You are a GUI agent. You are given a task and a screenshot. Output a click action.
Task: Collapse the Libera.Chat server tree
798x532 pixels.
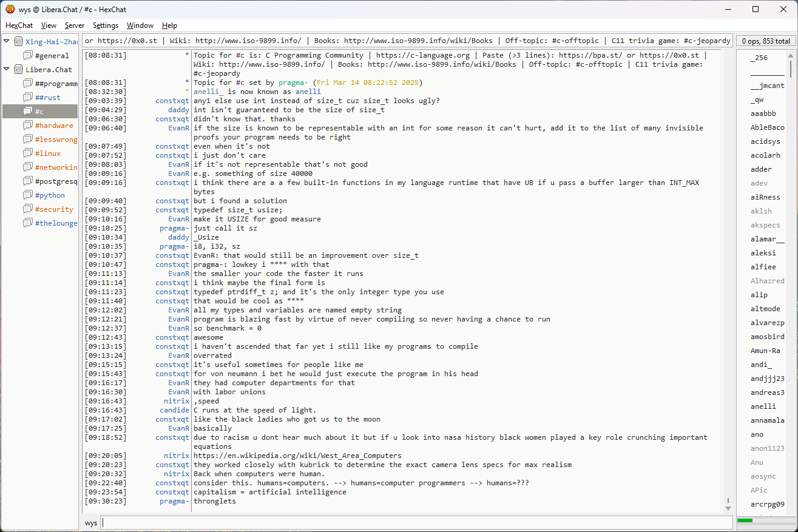(x=7, y=70)
